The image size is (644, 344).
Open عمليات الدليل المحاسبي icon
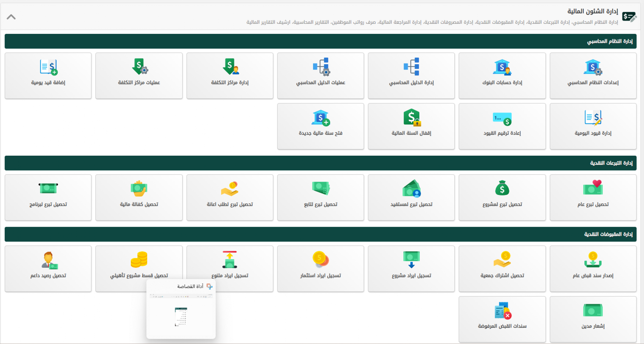pyautogui.click(x=321, y=67)
